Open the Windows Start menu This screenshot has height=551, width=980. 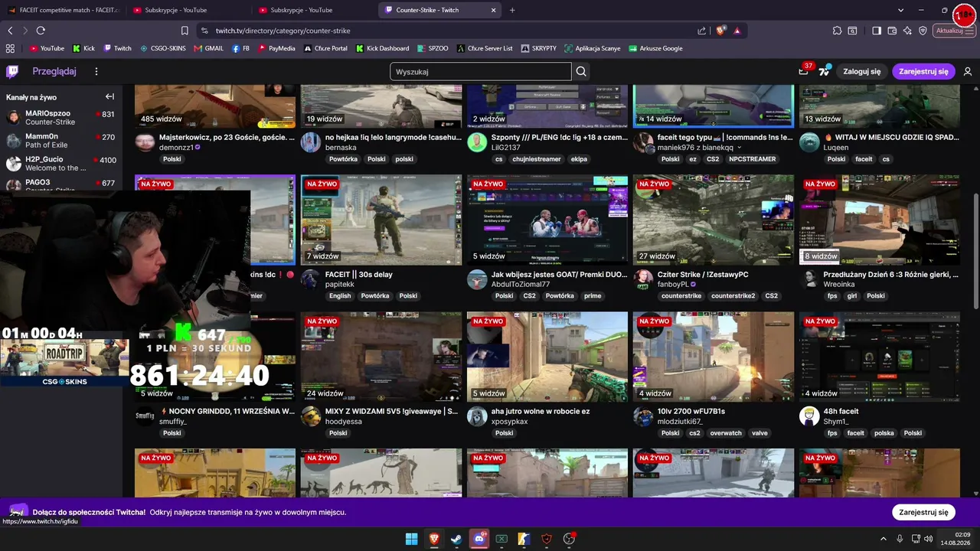[x=411, y=539]
